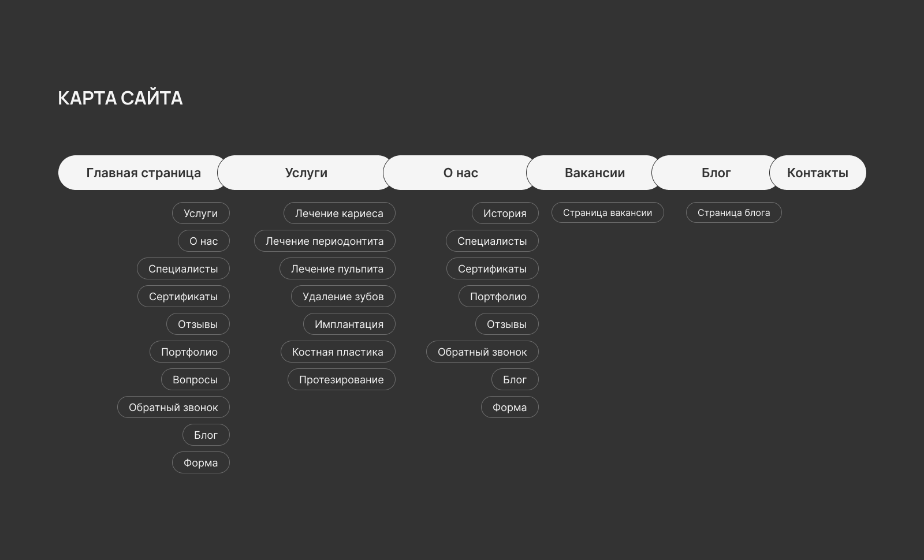Select Лечение периодонтита under Услуги
The width and height of the screenshot is (924, 560).
(325, 241)
